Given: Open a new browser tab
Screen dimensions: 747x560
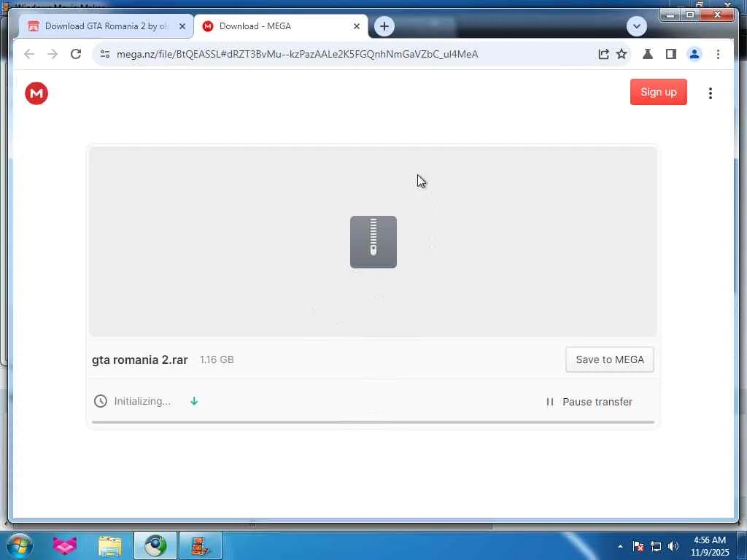Looking at the screenshot, I should coord(384,26).
